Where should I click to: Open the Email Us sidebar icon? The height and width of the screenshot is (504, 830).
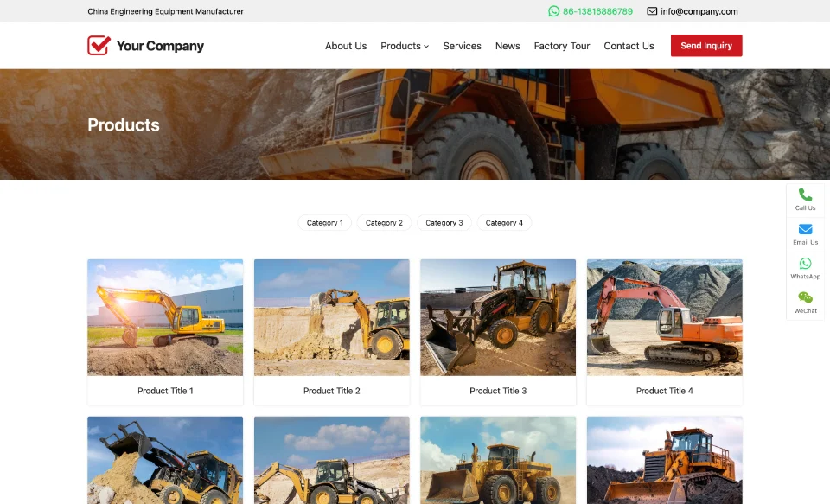[x=805, y=230]
